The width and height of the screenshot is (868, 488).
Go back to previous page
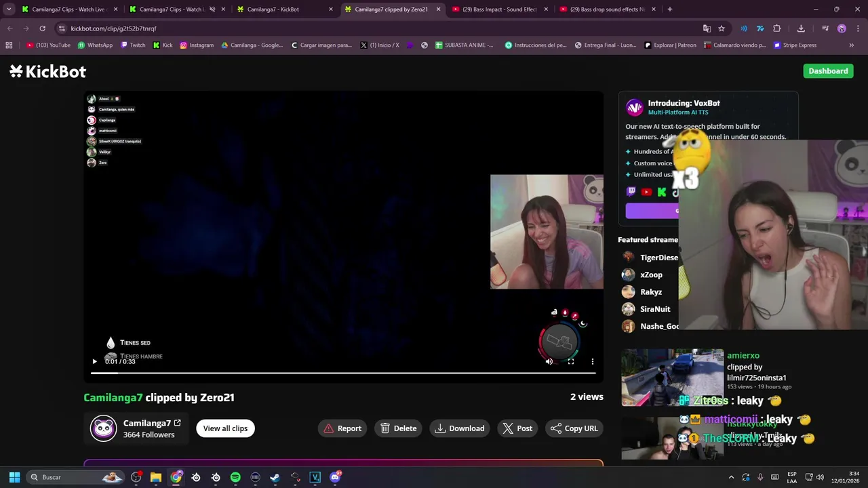click(x=10, y=28)
